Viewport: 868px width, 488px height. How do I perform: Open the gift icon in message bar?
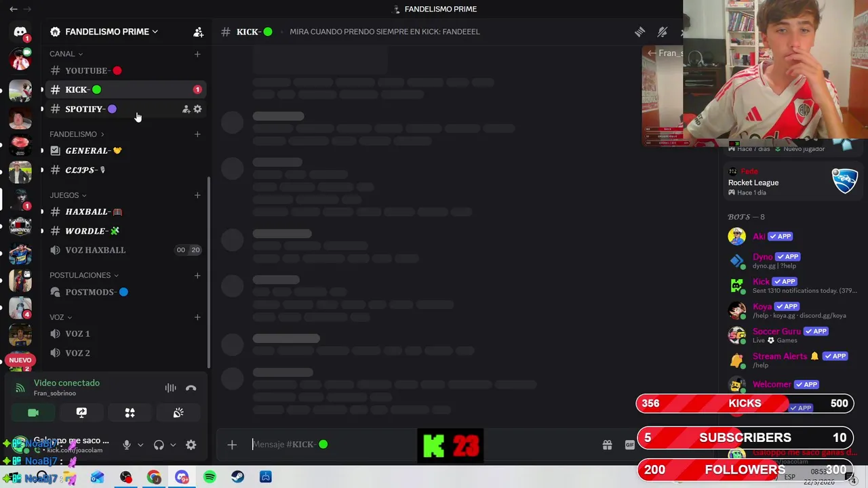click(607, 445)
